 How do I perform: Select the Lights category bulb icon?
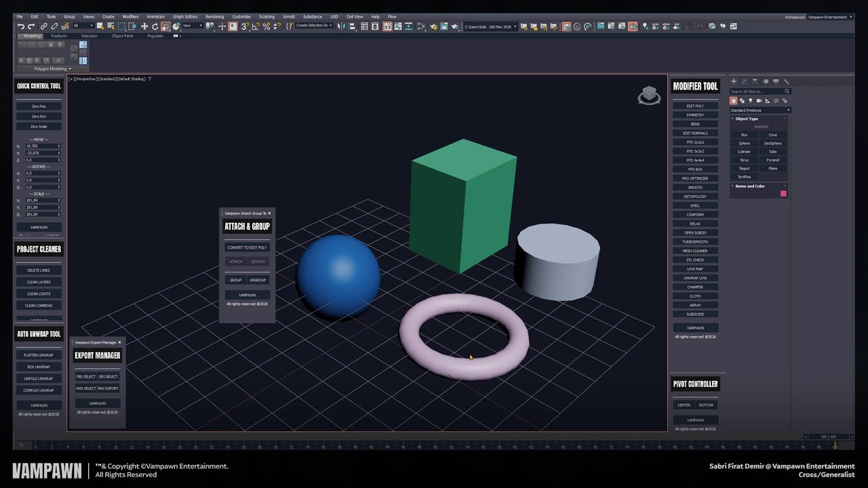pyautogui.click(x=751, y=101)
